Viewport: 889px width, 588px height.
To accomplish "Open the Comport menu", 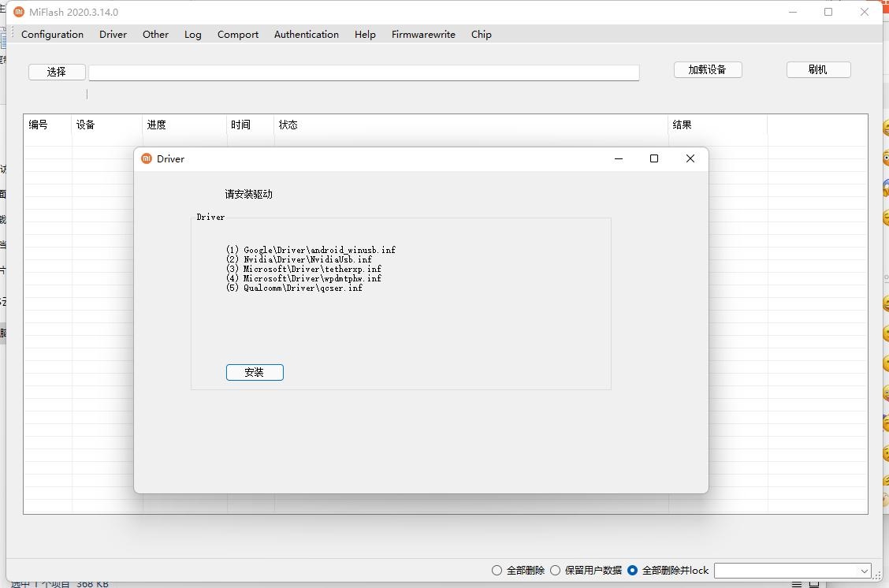I will 237,35.
